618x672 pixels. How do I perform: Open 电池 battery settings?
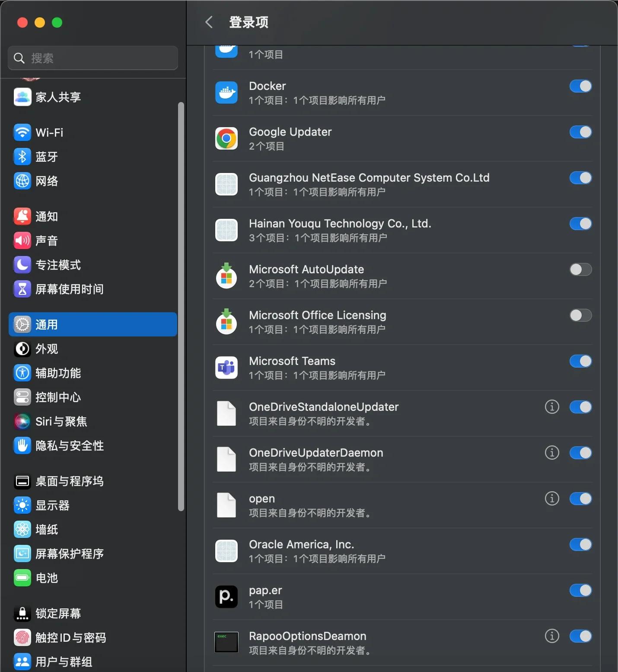coord(93,578)
